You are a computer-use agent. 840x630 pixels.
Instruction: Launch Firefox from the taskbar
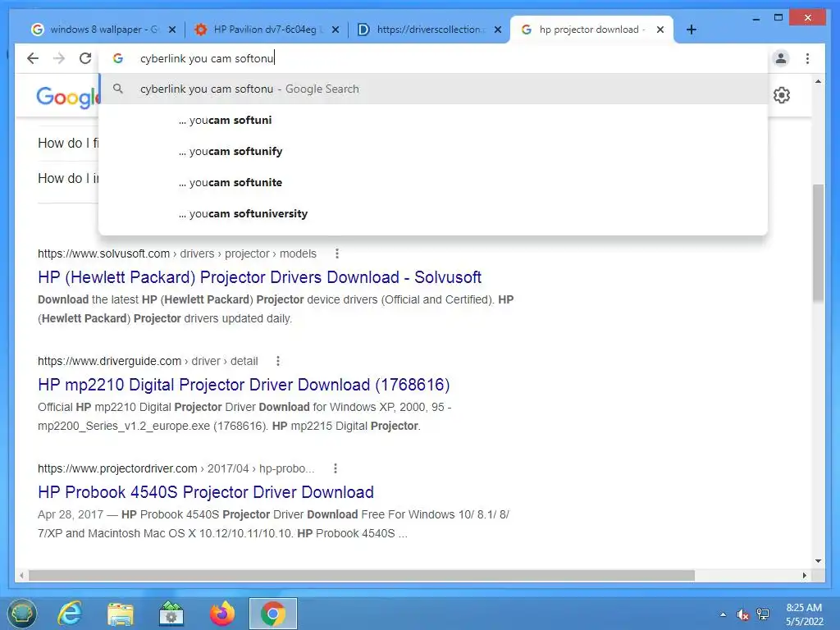[222, 614]
